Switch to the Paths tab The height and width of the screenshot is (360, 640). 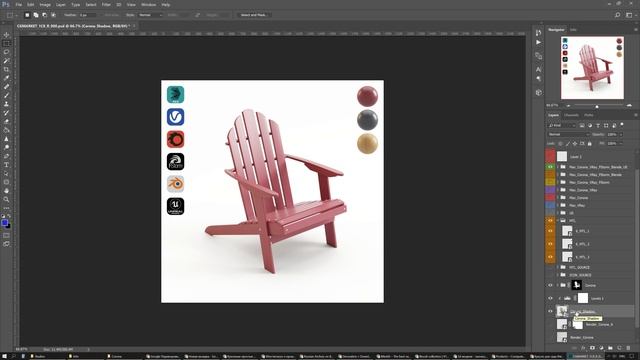(x=588, y=115)
